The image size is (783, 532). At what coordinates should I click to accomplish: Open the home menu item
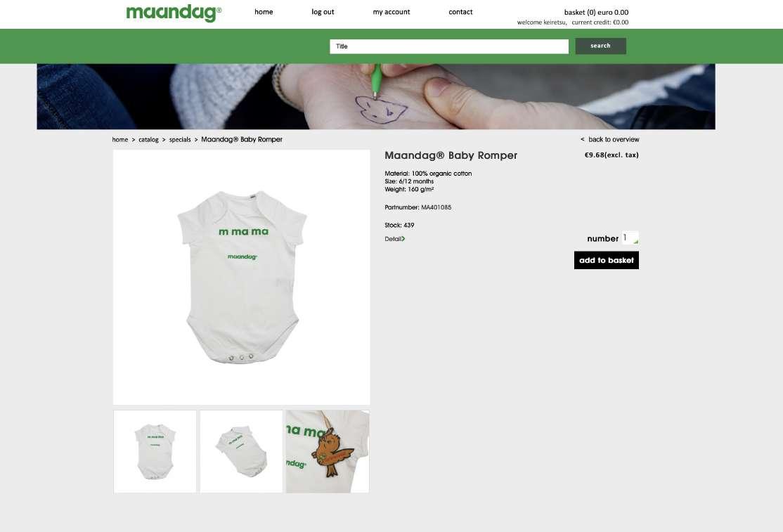[264, 12]
